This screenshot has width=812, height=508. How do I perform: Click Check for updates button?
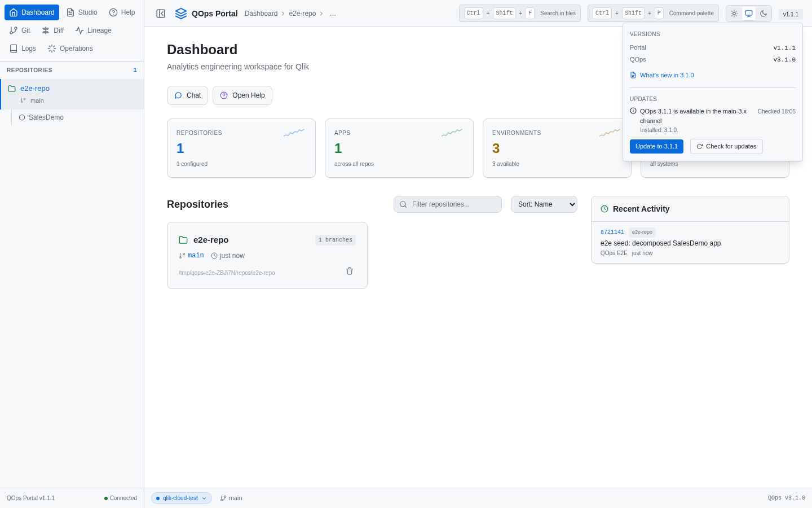click(726, 146)
